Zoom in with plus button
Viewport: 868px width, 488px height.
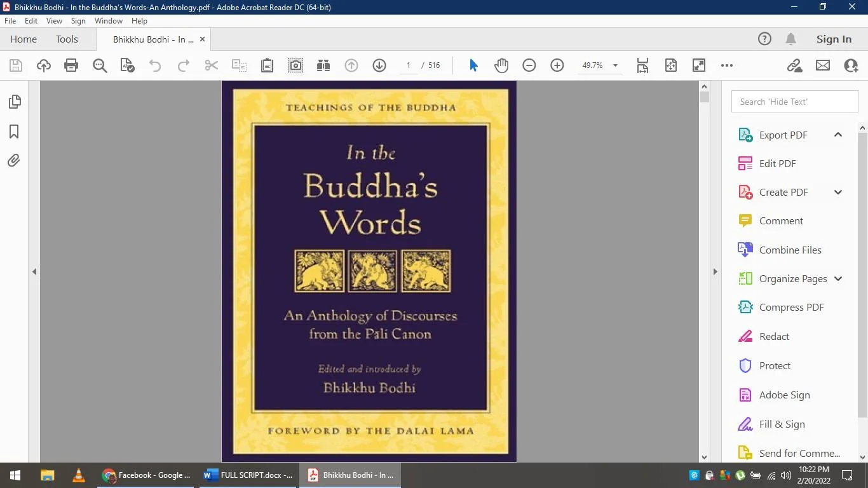tap(557, 65)
